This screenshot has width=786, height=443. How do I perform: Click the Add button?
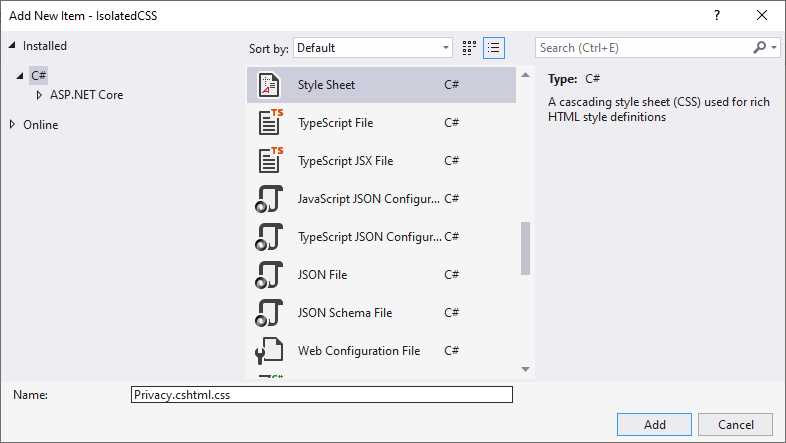[x=655, y=424]
